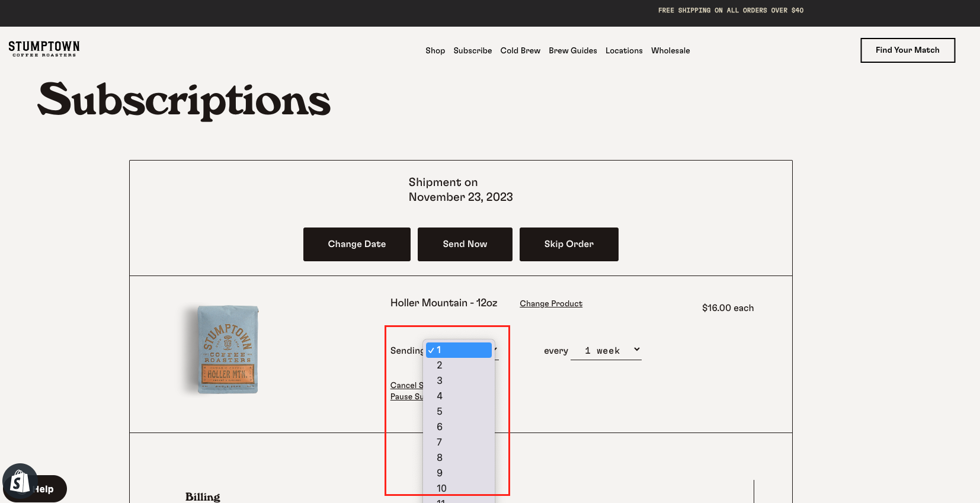The image size is (980, 503).
Task: Go to the Subscribe page
Action: [472, 50]
